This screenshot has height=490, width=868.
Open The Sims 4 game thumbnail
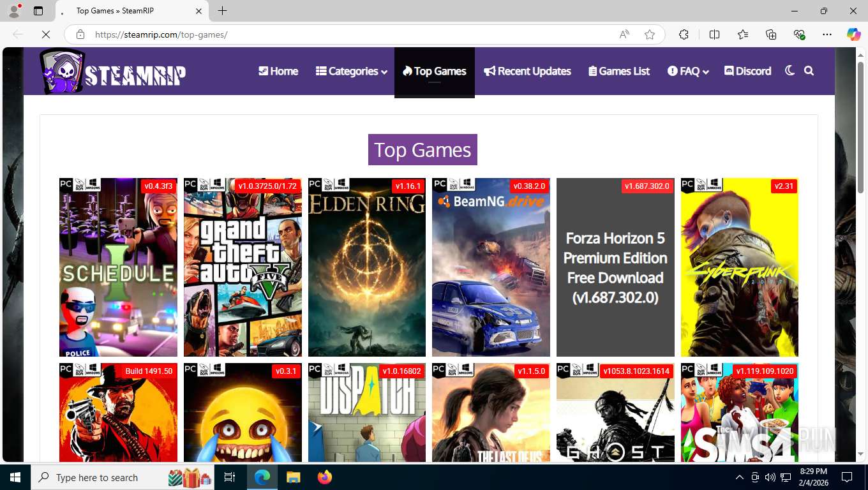coord(740,412)
